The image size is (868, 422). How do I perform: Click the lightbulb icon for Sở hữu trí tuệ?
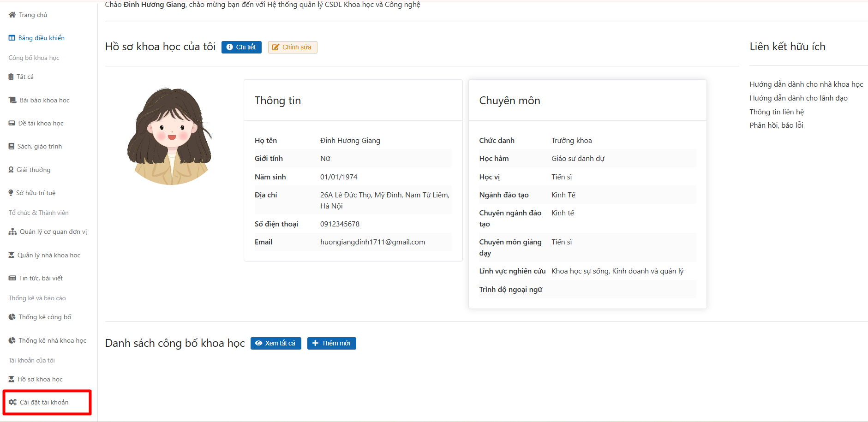click(11, 193)
